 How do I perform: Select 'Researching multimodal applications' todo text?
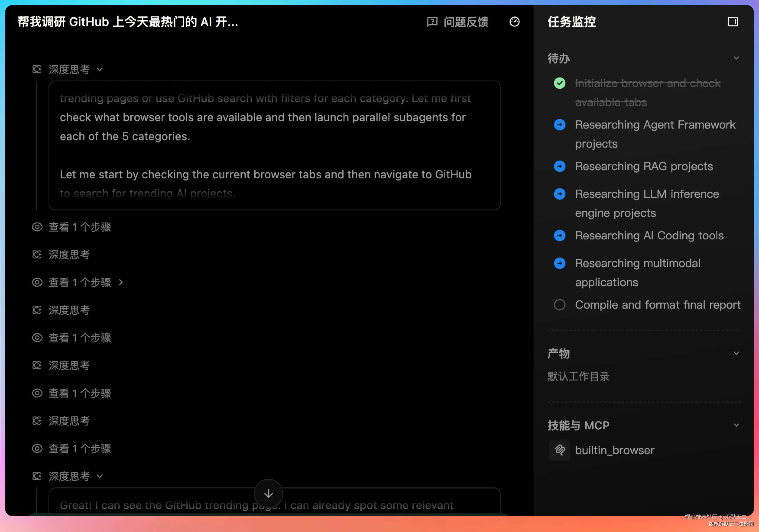tap(638, 273)
